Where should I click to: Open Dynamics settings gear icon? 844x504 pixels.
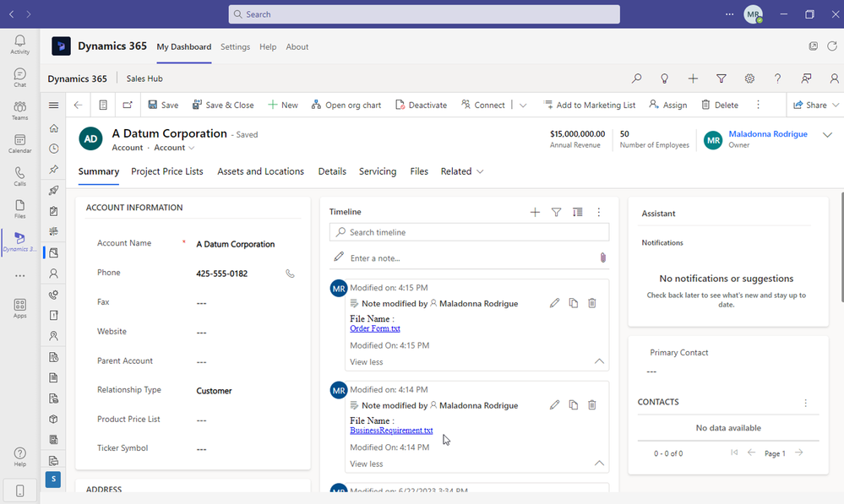pyautogui.click(x=749, y=79)
